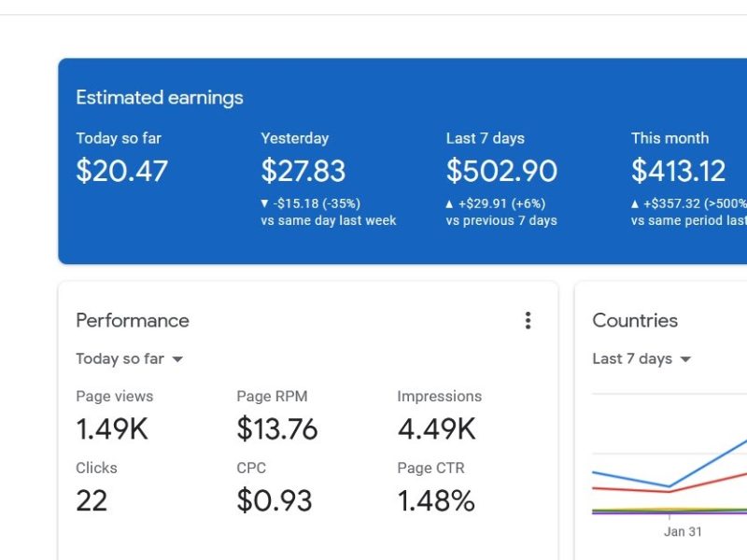The width and height of the screenshot is (747, 560).
Task: Click the CPC $0.93 metric
Action: point(274,500)
